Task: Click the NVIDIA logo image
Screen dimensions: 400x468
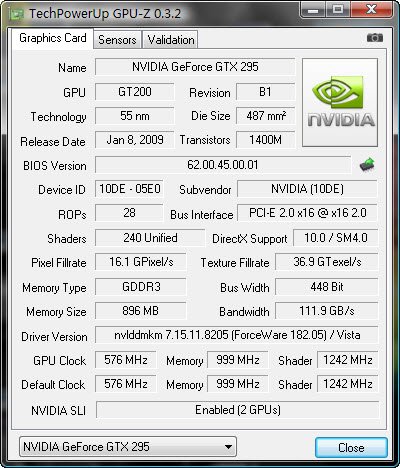Action: (340, 102)
